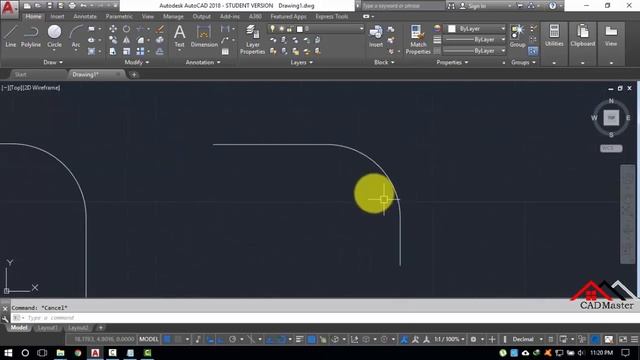Click Plot in Quick Access toolbar
Screen dimensions: 640x360
[x=72, y=6]
